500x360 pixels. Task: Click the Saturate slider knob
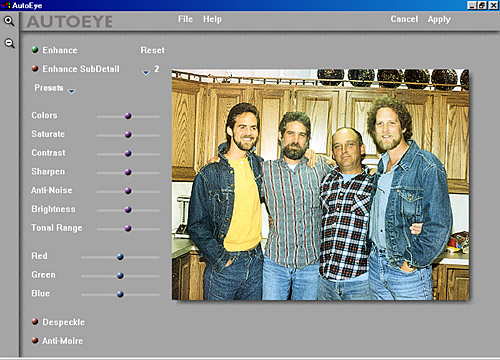128,135
